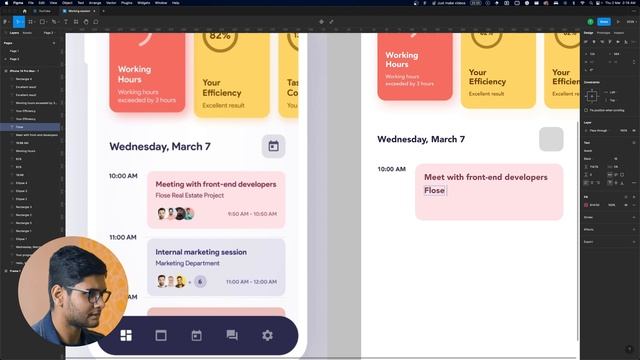Screen dimensions: 640x360
Task: Switch to the Design tab
Action: (588, 33)
